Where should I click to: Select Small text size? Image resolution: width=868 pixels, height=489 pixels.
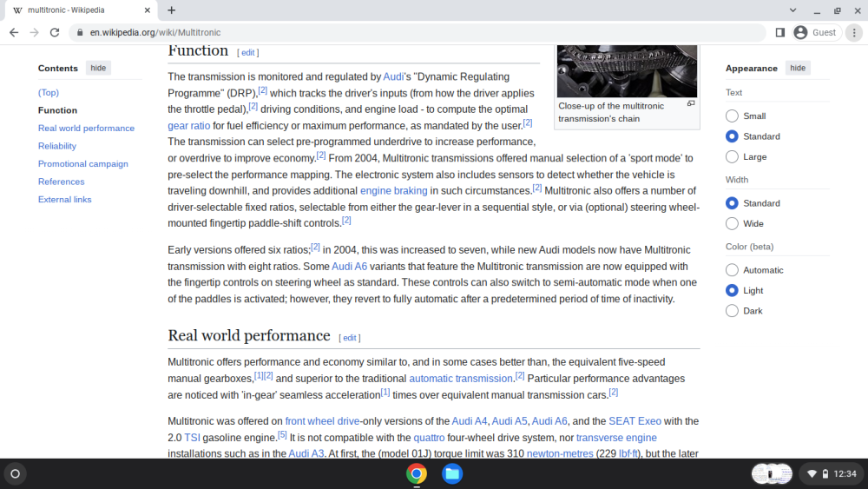tap(732, 116)
